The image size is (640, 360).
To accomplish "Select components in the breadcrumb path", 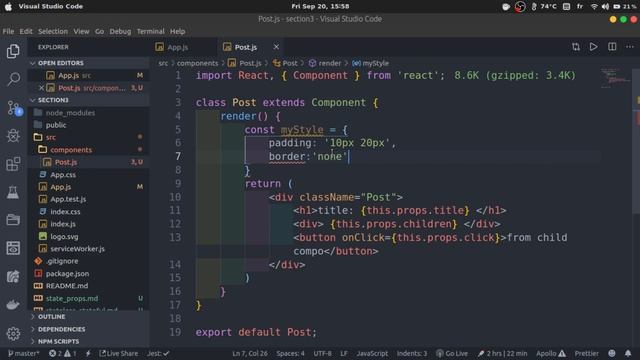I will [x=198, y=63].
